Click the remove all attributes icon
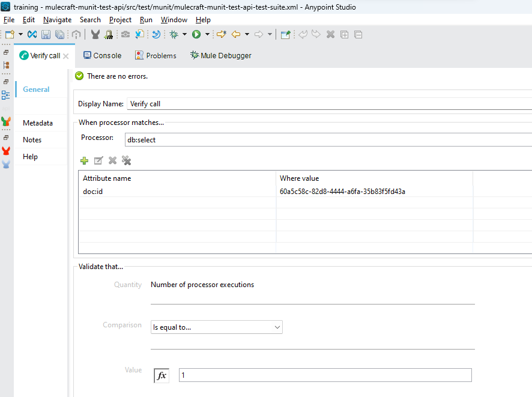 click(x=126, y=160)
